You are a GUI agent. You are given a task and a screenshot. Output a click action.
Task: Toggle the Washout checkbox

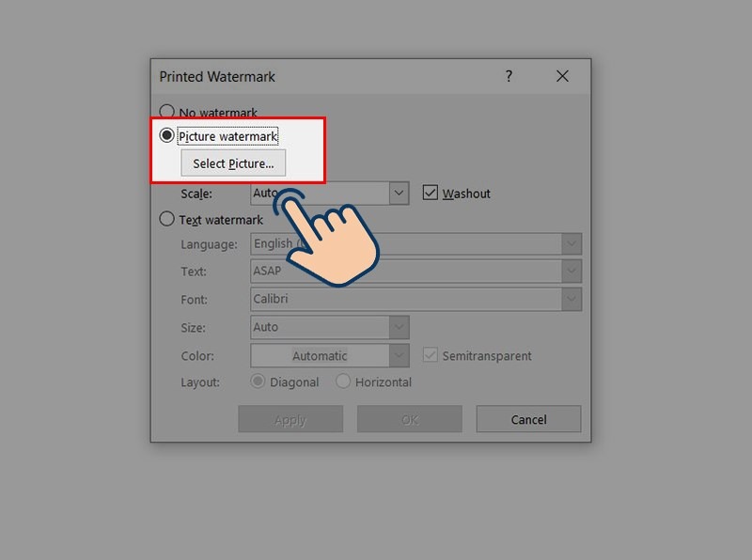pos(431,193)
